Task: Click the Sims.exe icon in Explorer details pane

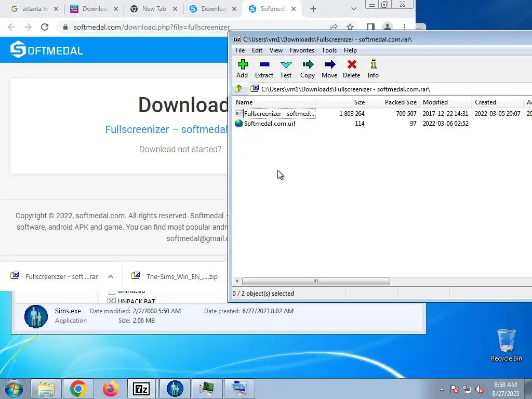Action: click(x=36, y=316)
